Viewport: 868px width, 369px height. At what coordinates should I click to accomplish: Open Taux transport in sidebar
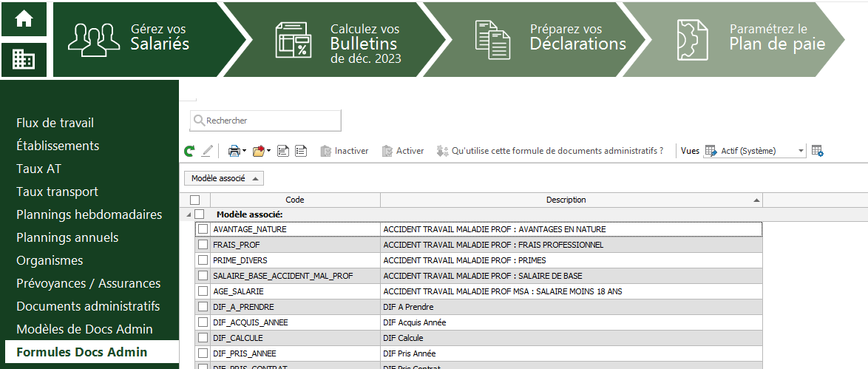tap(58, 192)
